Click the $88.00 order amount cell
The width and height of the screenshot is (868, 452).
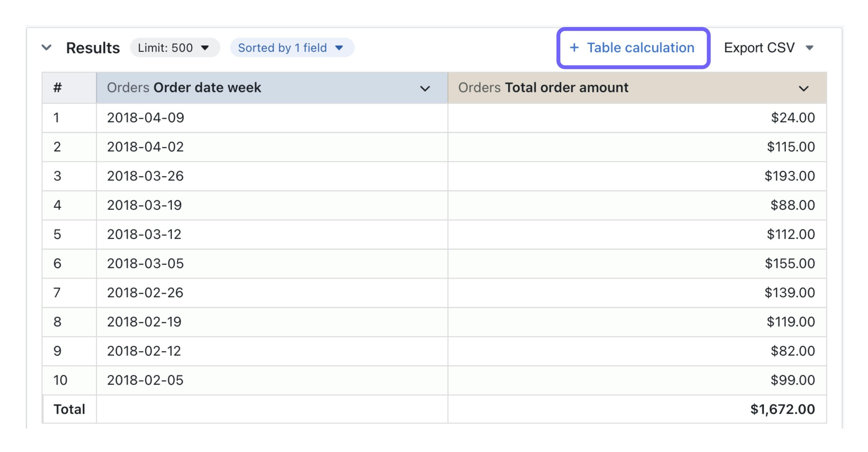[x=792, y=205]
